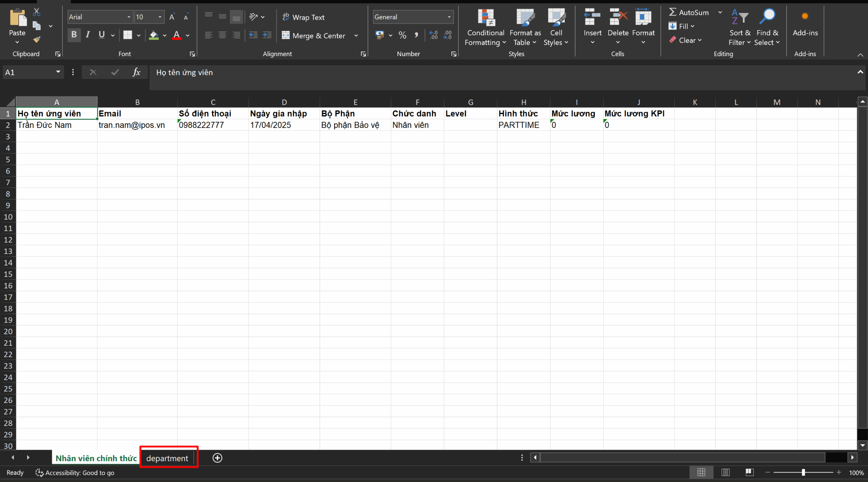Select the Nhân viên chính thức sheet tab
The width and height of the screenshot is (868, 482).
point(96,458)
